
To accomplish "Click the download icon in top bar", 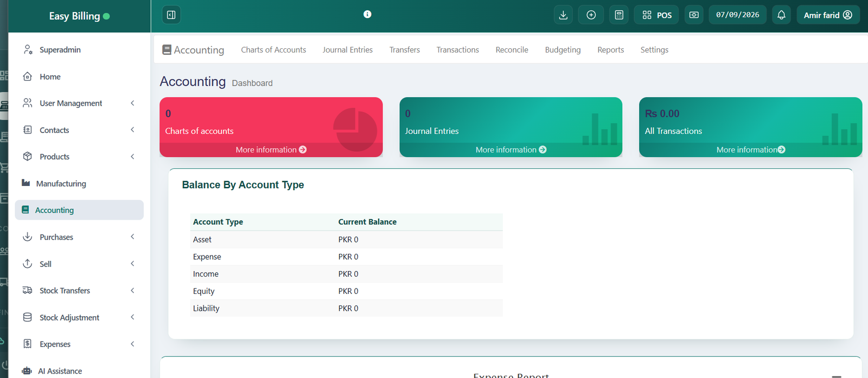I will tap(563, 15).
